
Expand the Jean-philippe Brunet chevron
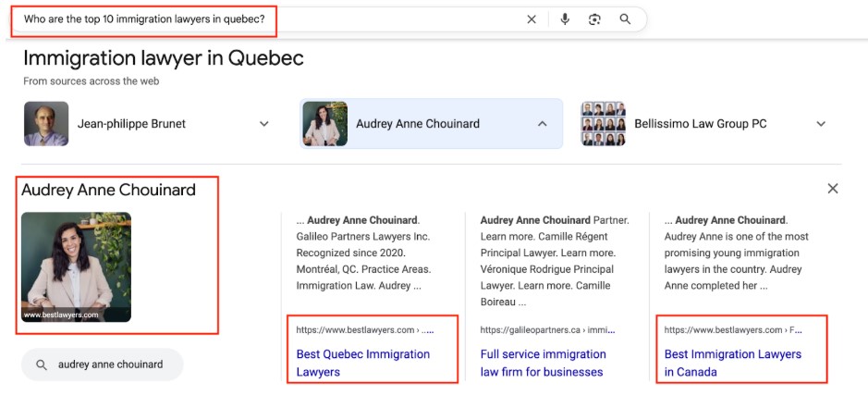264,124
